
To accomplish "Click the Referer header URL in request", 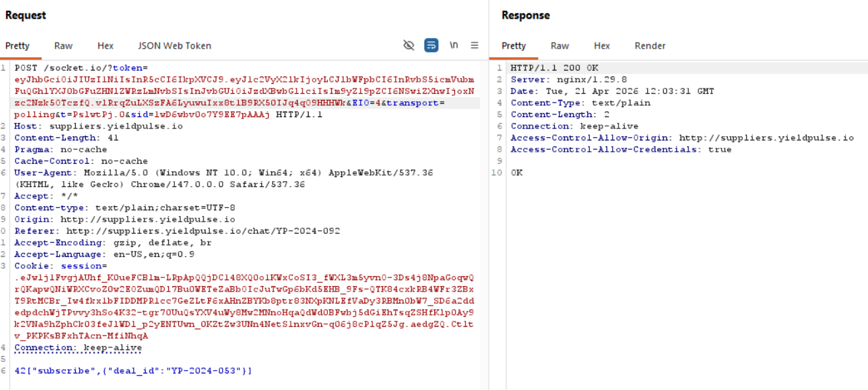I will (x=203, y=231).
